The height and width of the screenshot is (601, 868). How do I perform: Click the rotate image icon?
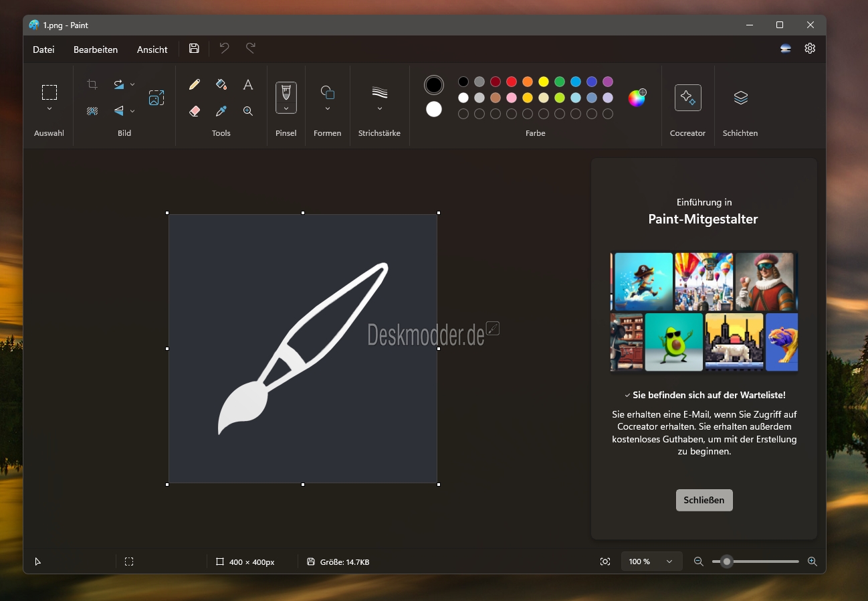coord(118,84)
